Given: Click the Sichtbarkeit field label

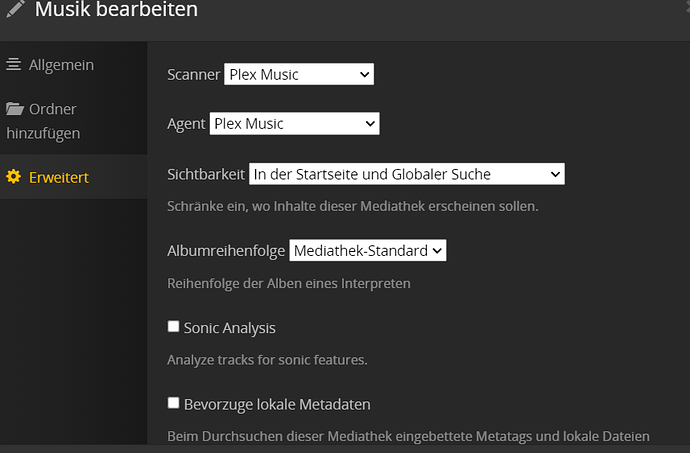Looking at the screenshot, I should click(x=206, y=174).
